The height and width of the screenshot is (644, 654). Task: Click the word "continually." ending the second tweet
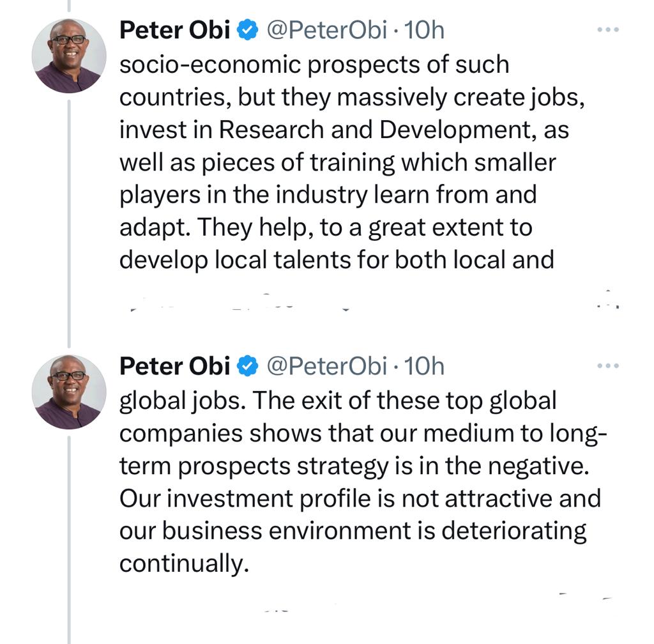(183, 563)
